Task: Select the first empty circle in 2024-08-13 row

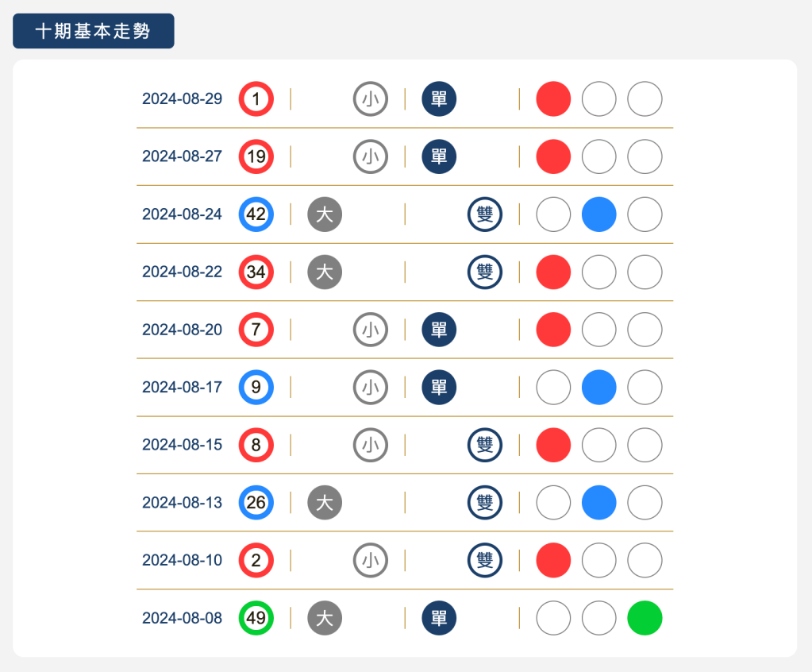Action: (x=553, y=502)
